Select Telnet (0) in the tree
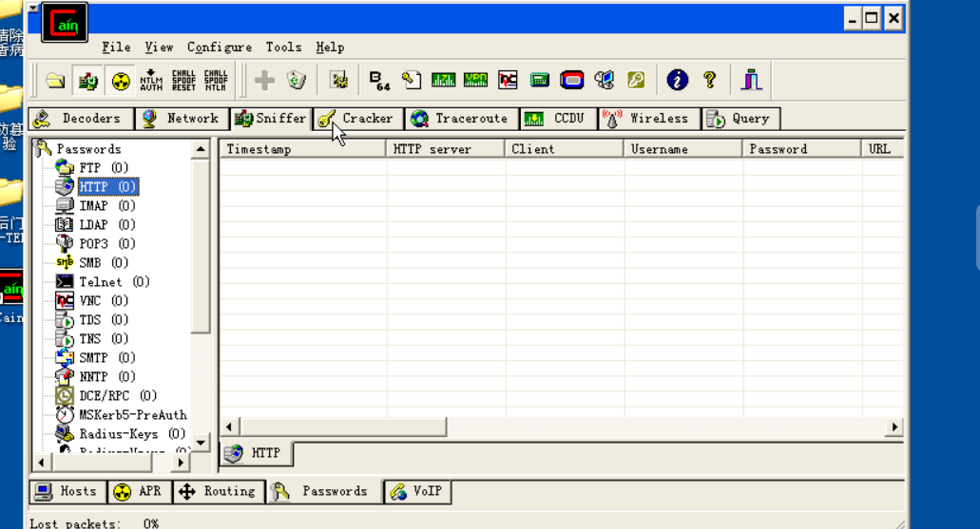 (114, 282)
